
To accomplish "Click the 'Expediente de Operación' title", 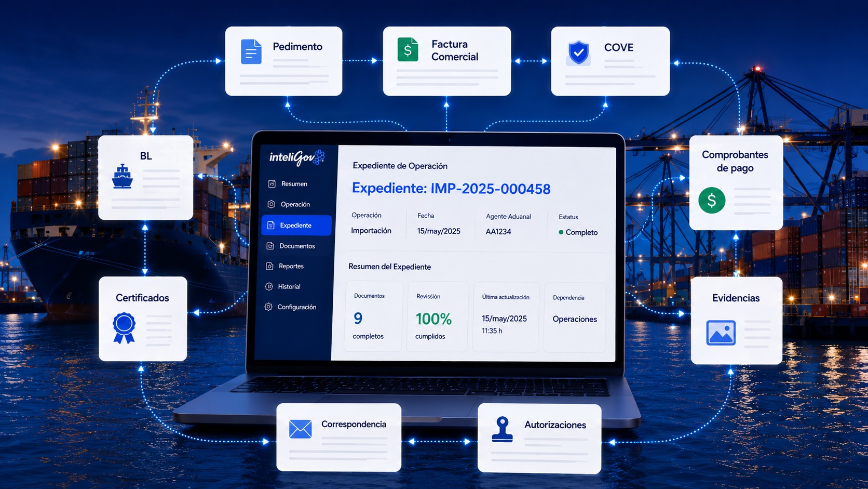I will [400, 166].
